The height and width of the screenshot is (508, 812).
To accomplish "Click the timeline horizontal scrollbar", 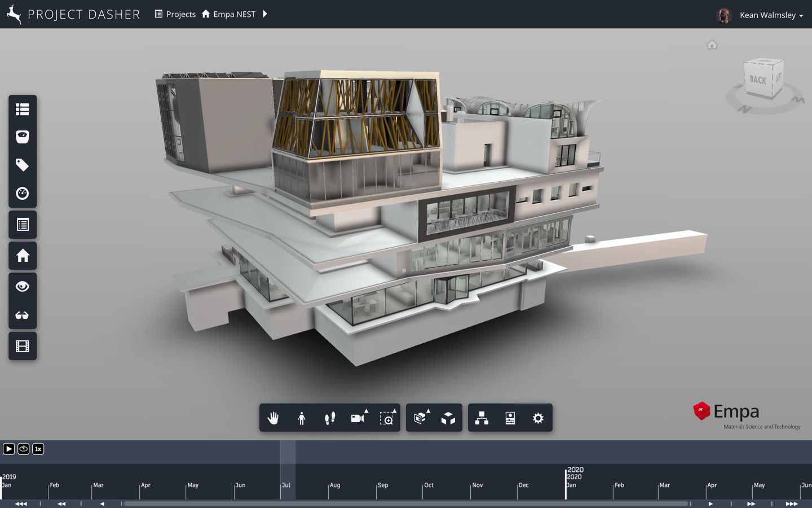I will click(405, 503).
